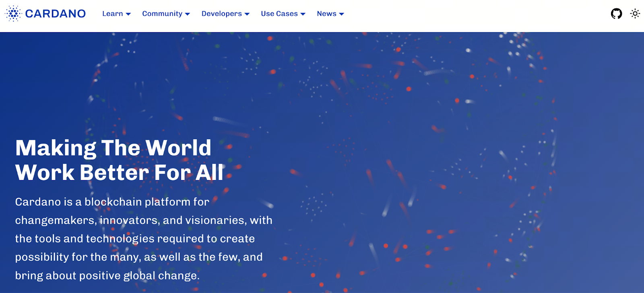Open the Developers menu

pyautogui.click(x=225, y=14)
